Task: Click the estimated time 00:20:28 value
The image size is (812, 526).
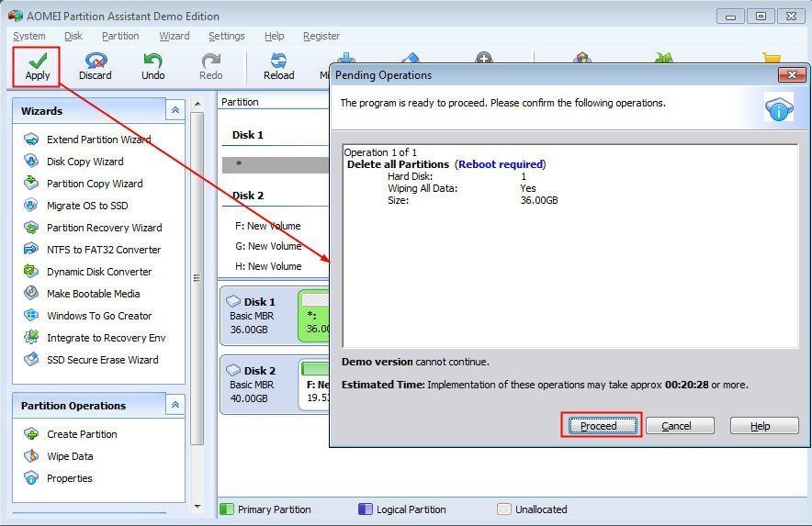Action: click(687, 385)
